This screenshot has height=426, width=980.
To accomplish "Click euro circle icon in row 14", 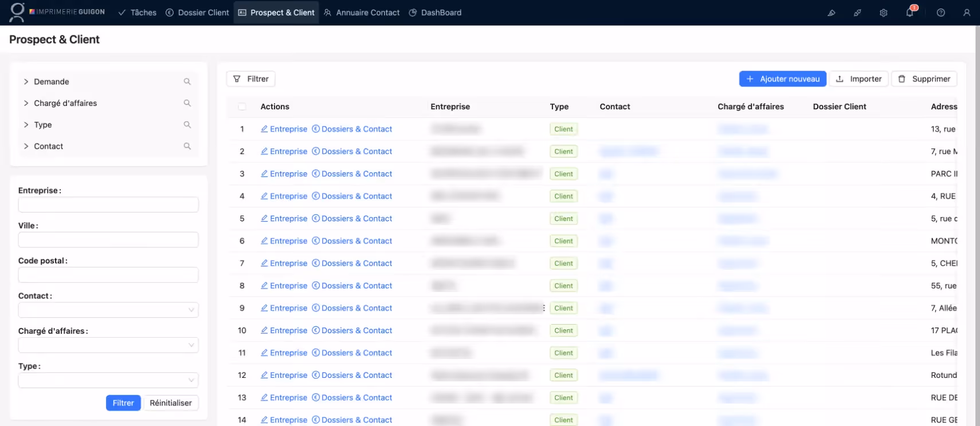I will pyautogui.click(x=316, y=420).
